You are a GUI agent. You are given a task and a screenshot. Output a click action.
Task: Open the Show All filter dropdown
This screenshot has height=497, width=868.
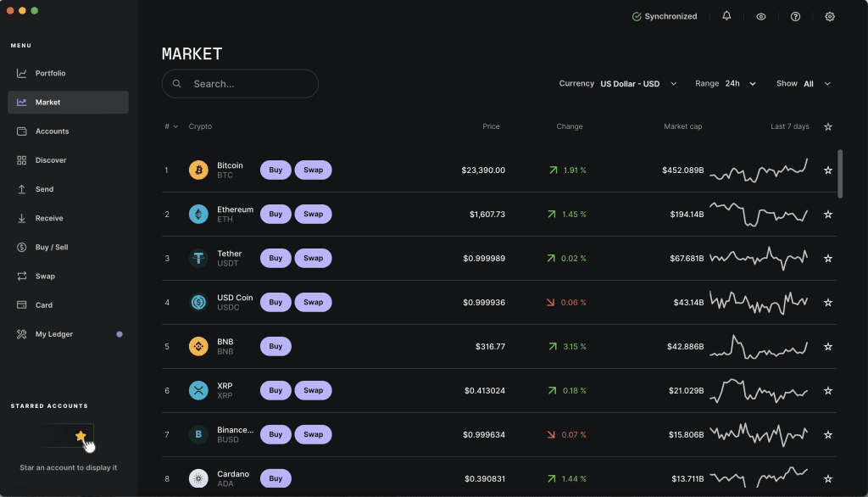point(814,83)
